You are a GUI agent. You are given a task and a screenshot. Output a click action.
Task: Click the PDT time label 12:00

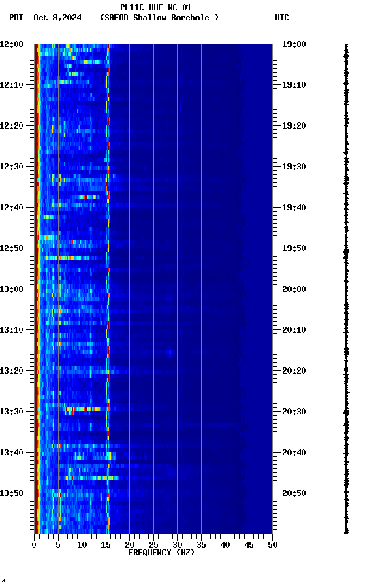pos(12,44)
